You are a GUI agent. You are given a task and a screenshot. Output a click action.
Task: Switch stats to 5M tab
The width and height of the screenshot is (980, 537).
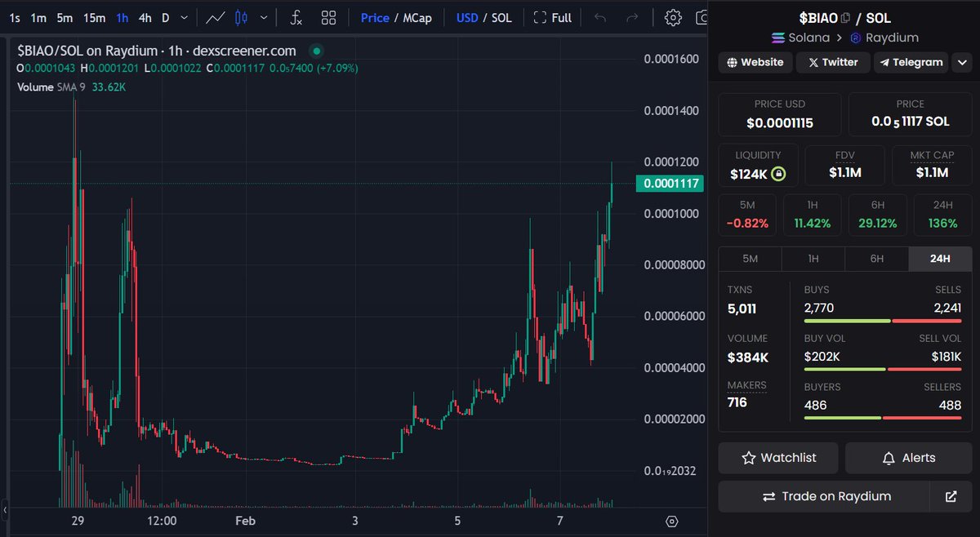pos(750,259)
